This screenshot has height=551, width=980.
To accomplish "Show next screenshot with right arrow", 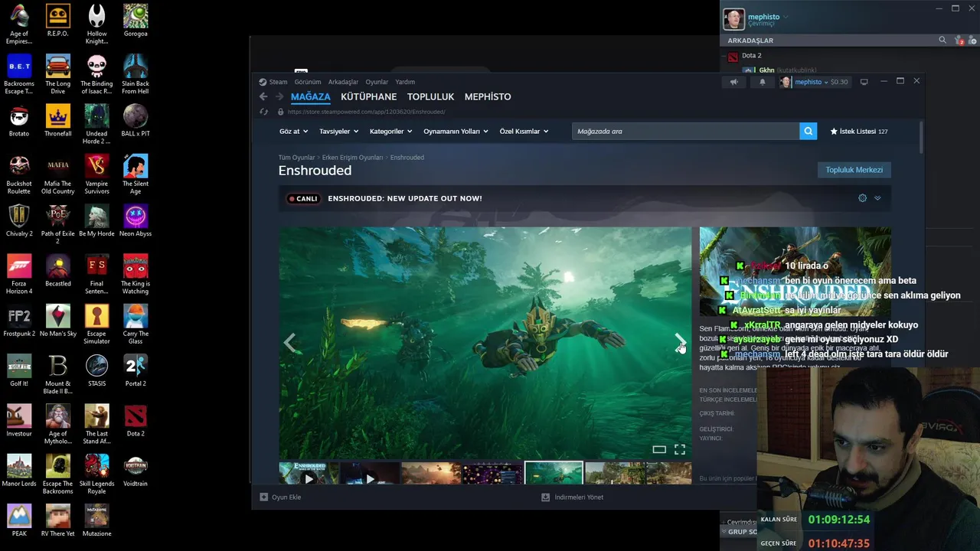I will (x=680, y=342).
